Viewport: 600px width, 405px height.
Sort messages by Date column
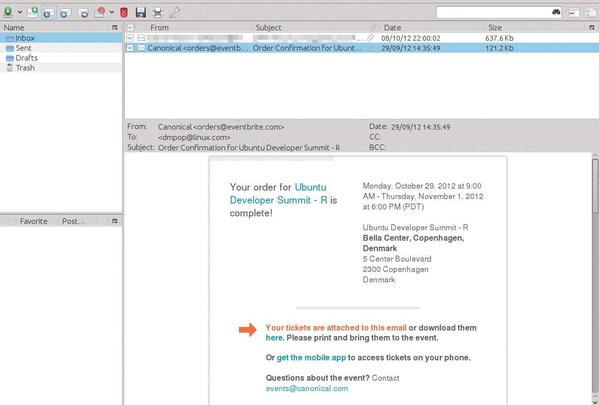(392, 28)
